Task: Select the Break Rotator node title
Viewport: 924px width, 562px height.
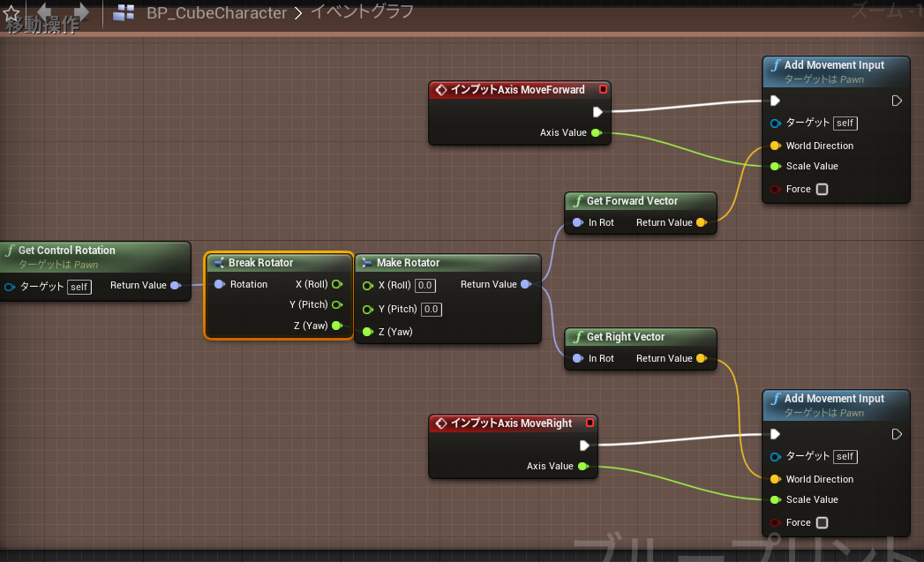Action: (x=260, y=263)
